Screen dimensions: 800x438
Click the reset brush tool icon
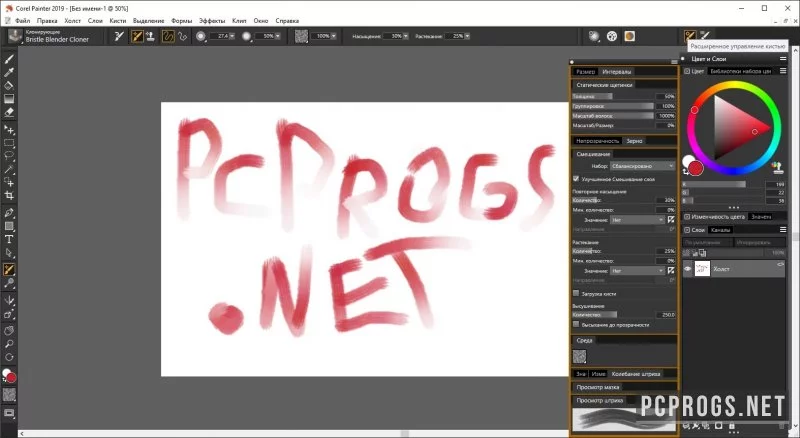(x=119, y=36)
